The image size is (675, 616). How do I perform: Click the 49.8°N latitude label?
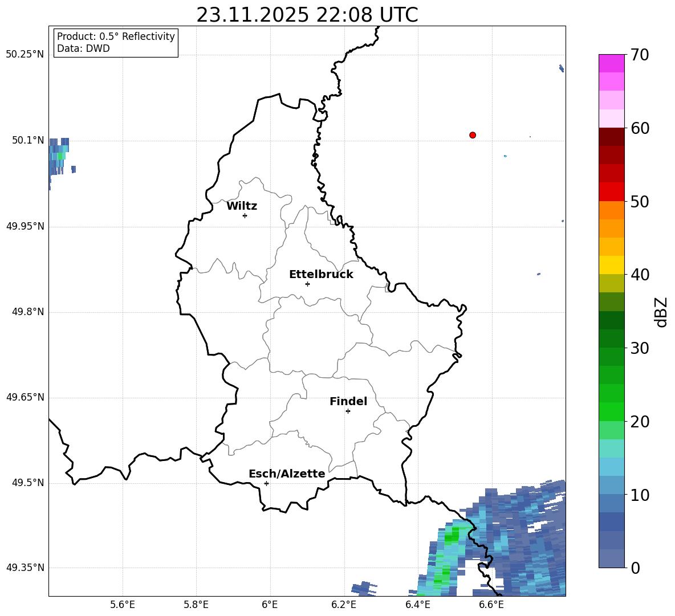(29, 312)
